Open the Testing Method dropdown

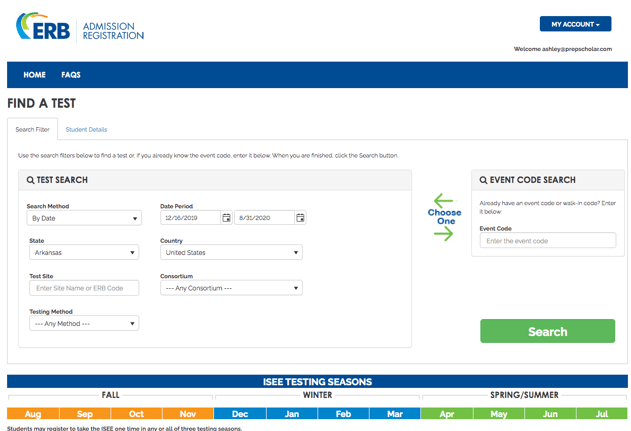(84, 323)
